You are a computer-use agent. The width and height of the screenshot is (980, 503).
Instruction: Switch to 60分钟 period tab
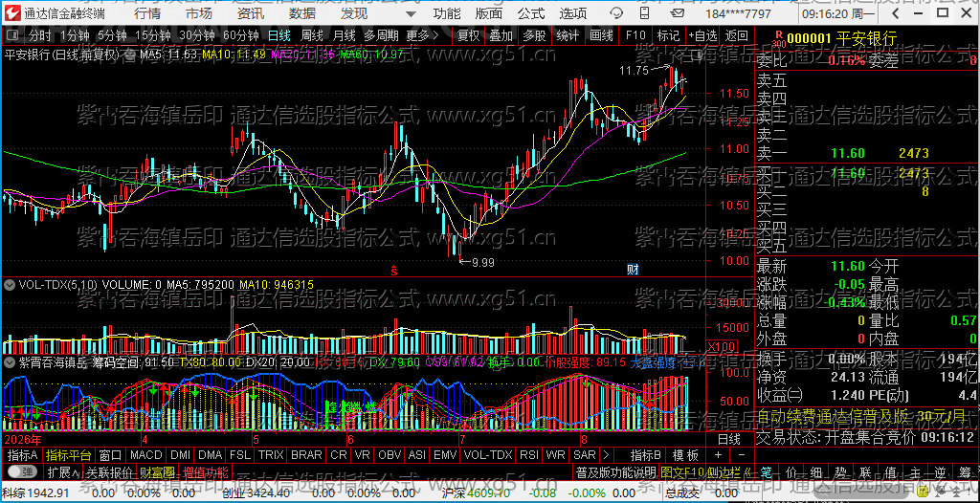tap(240, 35)
